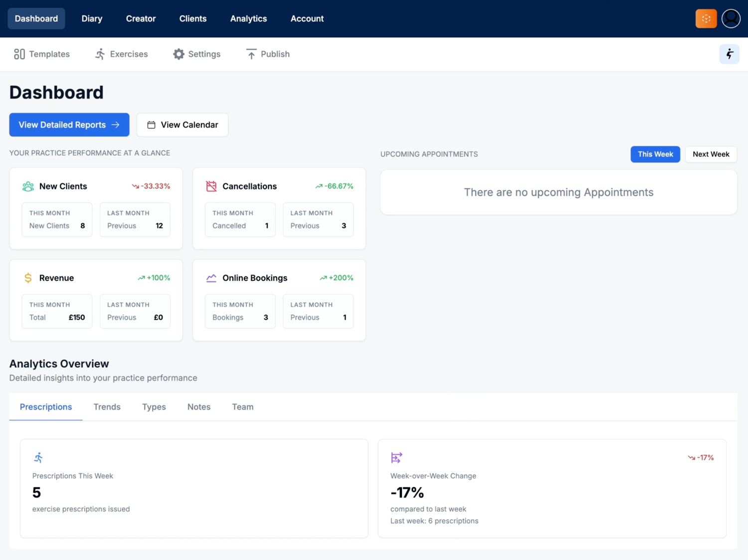
Task: Click the Week-over-Week change arrow icon
Action: click(396, 457)
